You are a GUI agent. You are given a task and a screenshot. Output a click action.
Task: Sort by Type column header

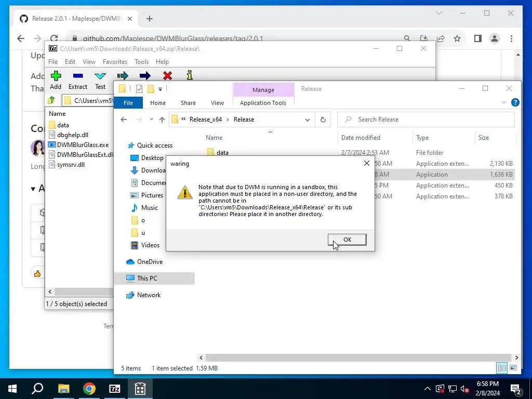pos(444,137)
